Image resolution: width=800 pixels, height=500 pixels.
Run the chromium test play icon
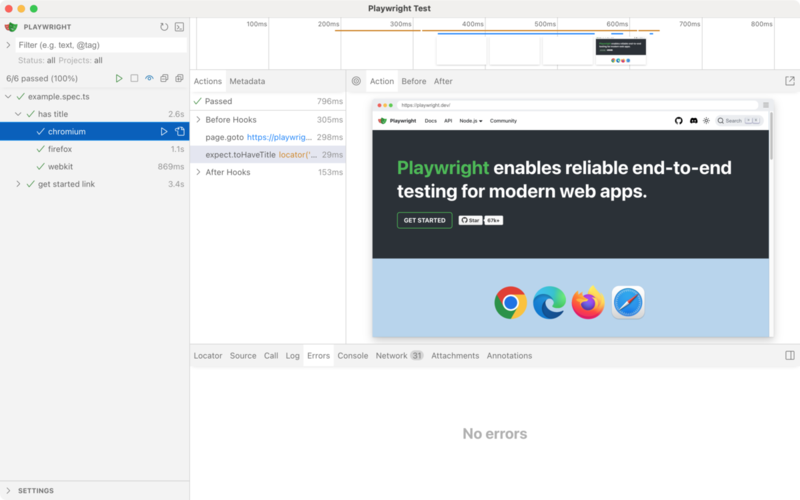164,132
